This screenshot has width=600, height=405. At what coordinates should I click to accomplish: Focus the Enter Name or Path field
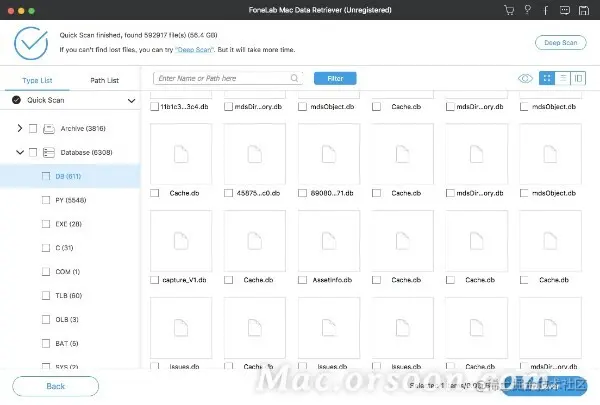coord(228,78)
